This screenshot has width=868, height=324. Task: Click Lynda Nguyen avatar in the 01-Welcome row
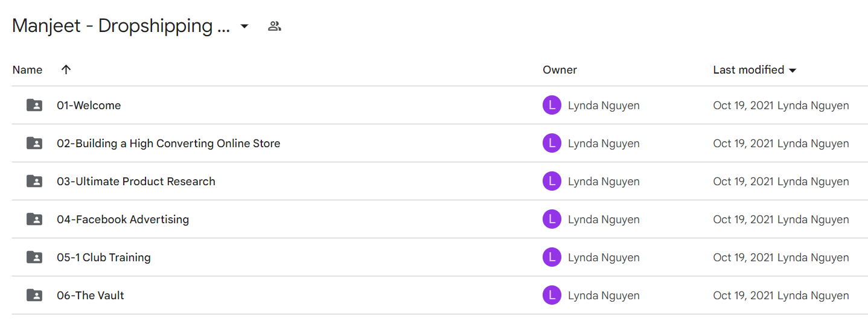click(x=552, y=105)
